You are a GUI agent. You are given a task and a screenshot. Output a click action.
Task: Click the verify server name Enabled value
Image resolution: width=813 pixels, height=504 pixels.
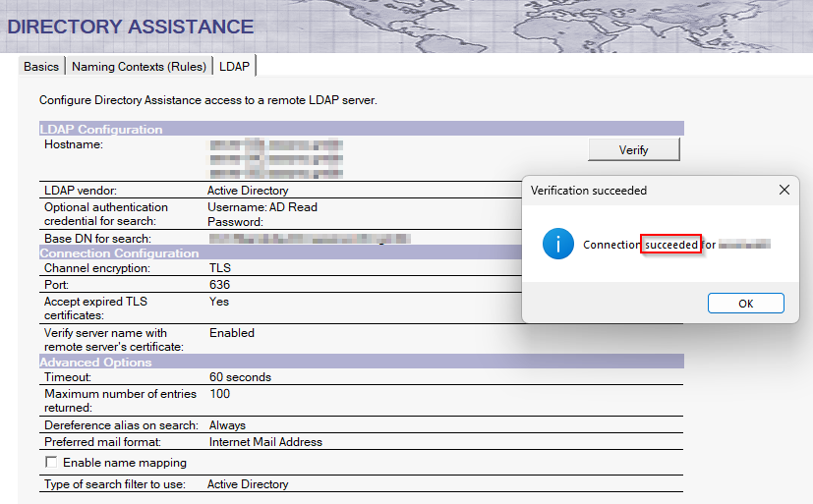[232, 333]
